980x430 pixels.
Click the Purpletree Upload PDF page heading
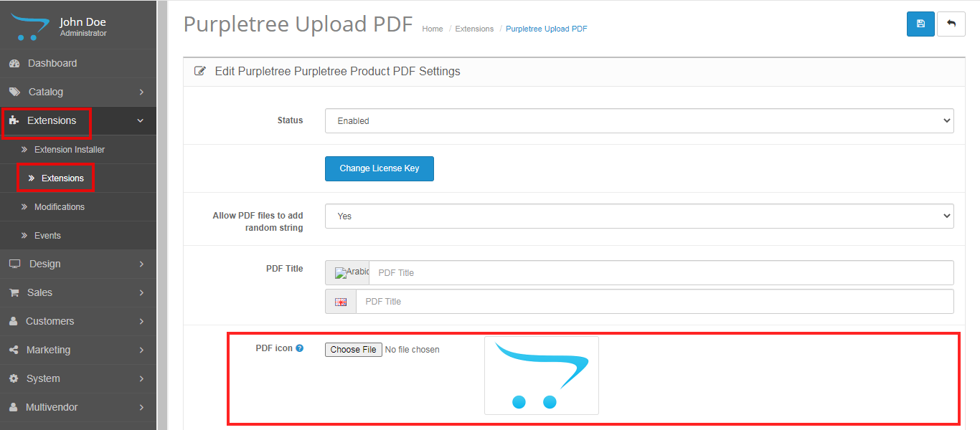click(x=298, y=24)
